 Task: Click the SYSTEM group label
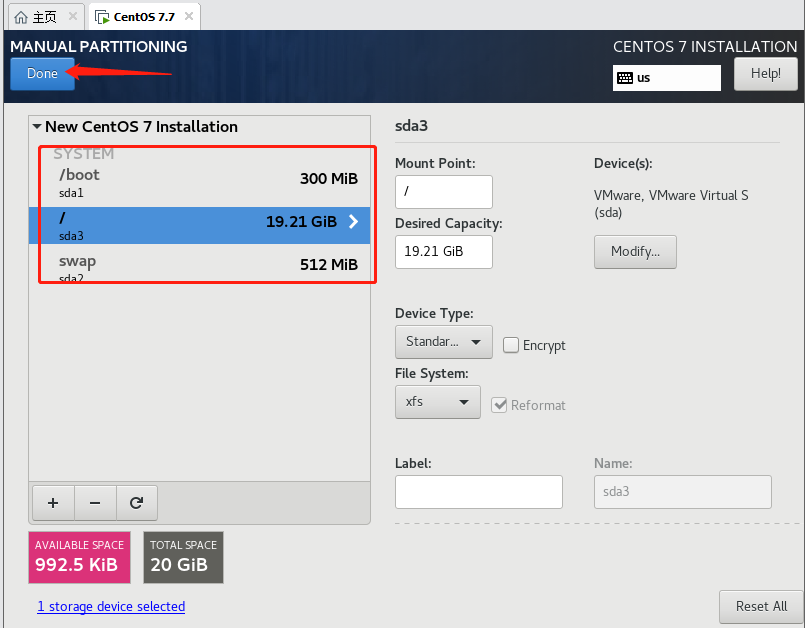84,154
